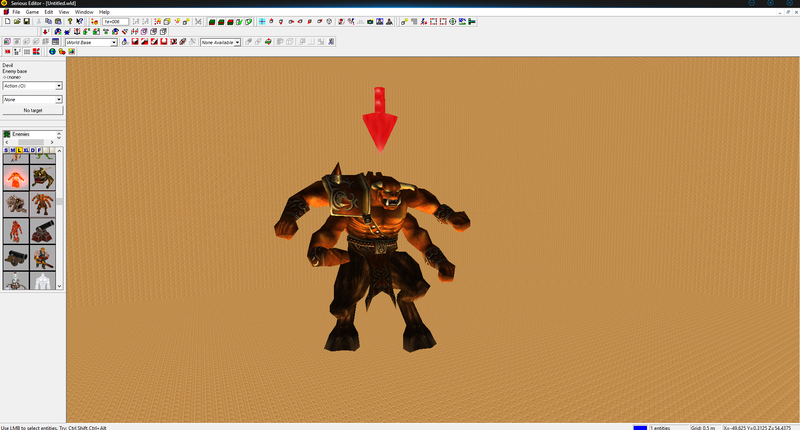
Task: Click the spinner arrows beside Enemies
Action: pos(59,136)
